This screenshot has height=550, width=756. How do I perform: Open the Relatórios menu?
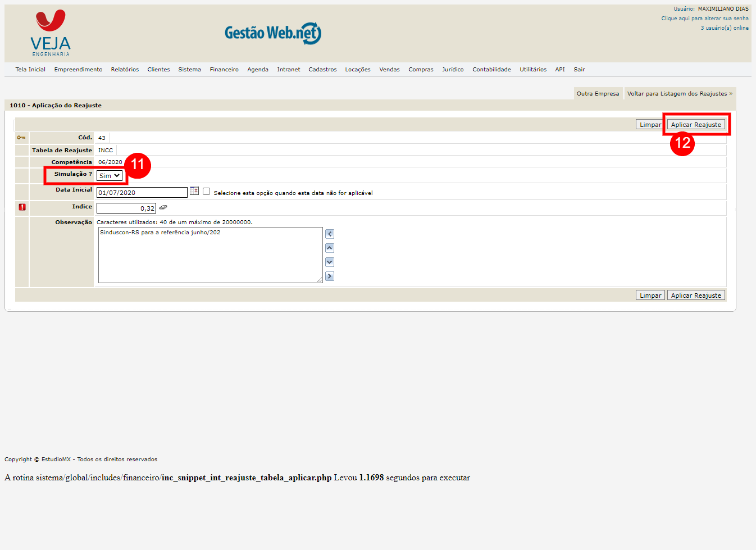point(125,70)
